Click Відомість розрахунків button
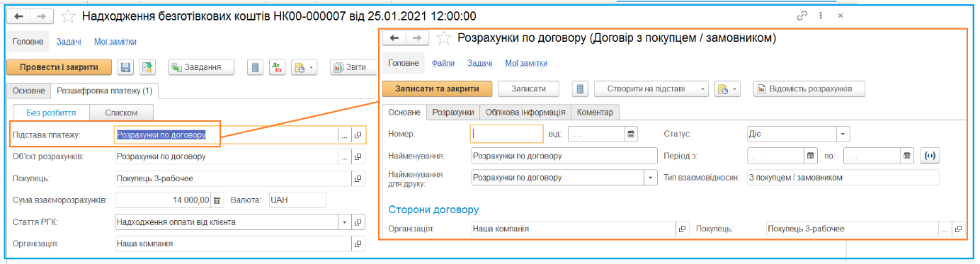 point(809,89)
